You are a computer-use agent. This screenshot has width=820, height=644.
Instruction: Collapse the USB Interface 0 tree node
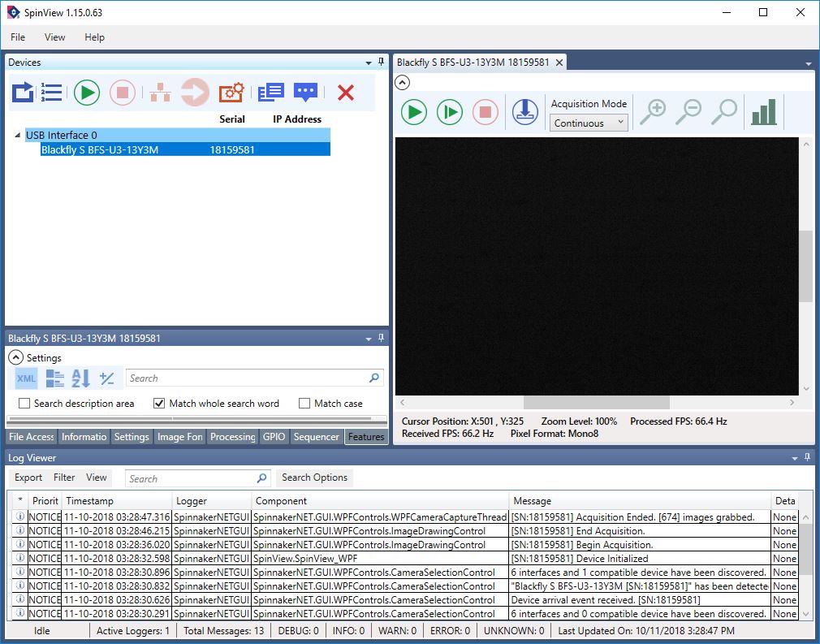tap(18, 136)
